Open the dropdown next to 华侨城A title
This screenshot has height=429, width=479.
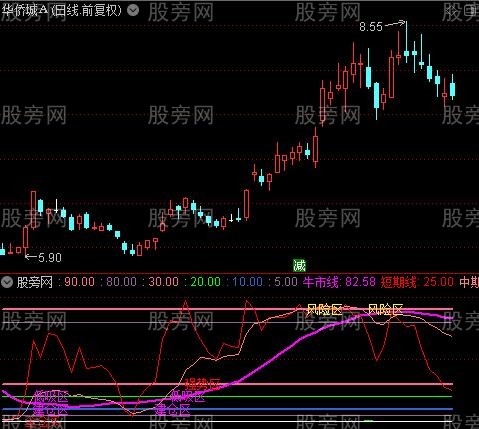[x=133, y=10]
